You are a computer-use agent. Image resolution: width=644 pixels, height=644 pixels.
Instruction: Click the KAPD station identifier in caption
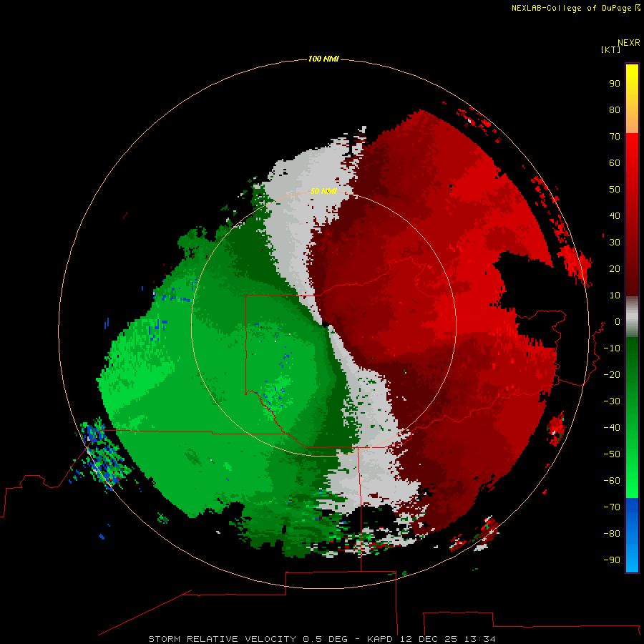tap(379, 639)
